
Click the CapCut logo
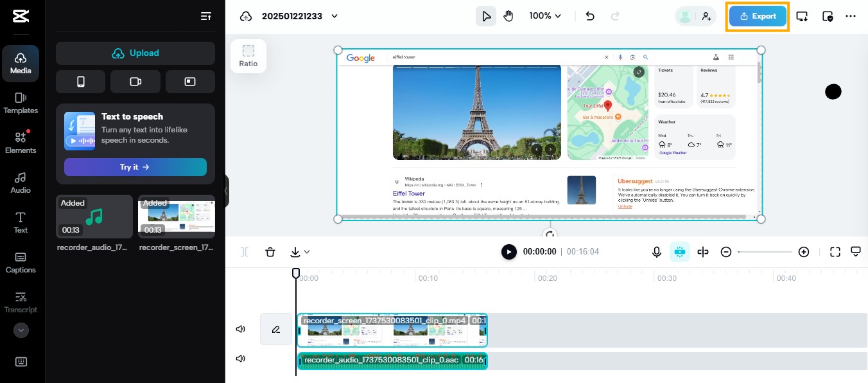[x=21, y=16]
